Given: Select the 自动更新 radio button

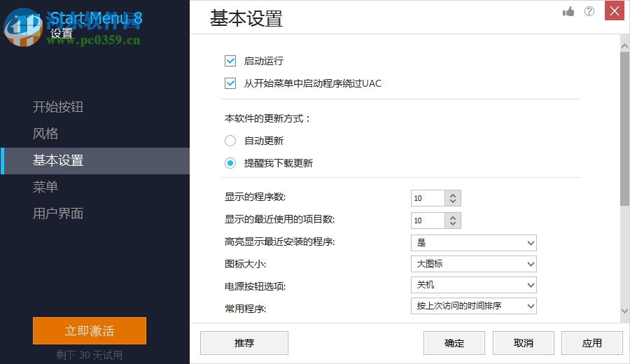Looking at the screenshot, I should pyautogui.click(x=230, y=141).
